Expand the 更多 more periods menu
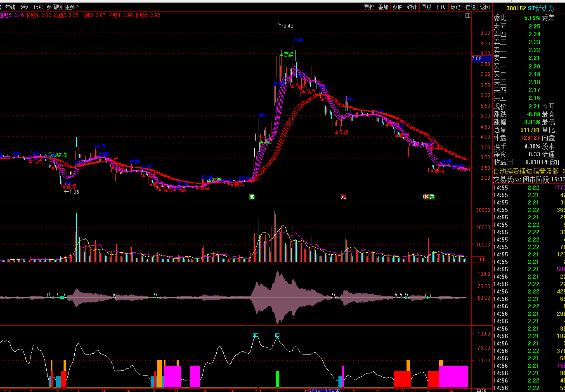 pyautogui.click(x=72, y=7)
